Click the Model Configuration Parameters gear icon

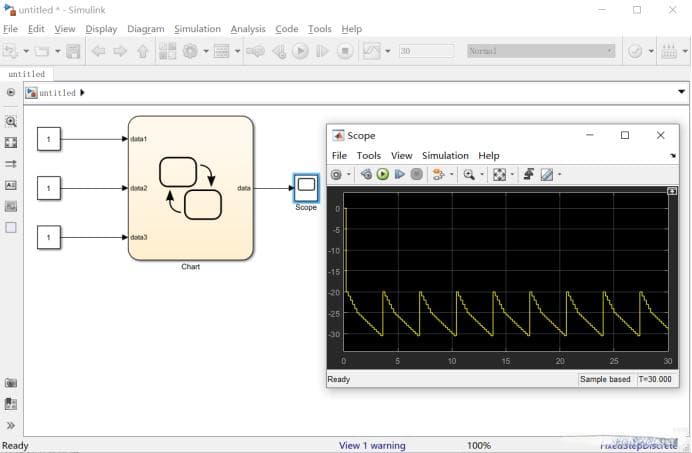(190, 51)
